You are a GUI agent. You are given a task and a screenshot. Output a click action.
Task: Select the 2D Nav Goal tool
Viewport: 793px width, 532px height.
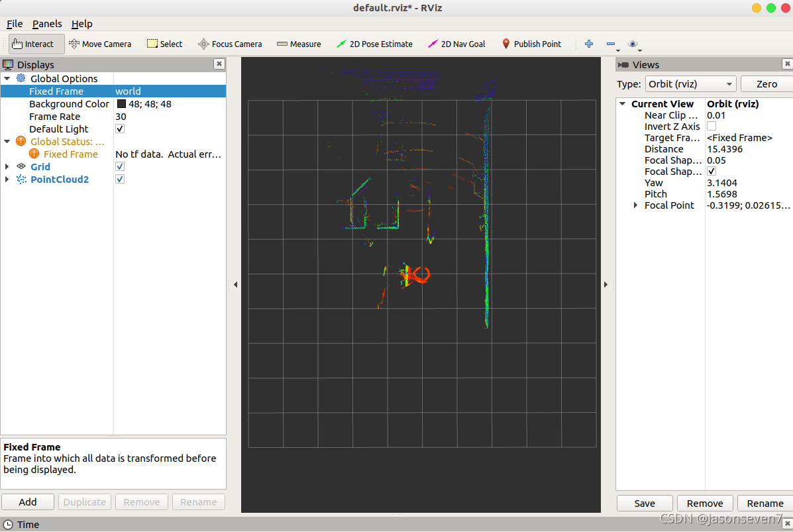[x=456, y=44]
